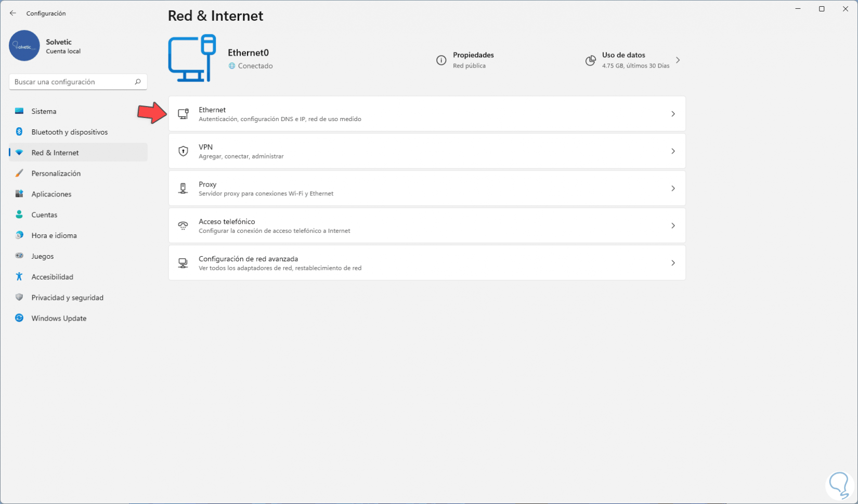Open Configuración de red avanzada chevron
This screenshot has width=858, height=504.
(x=673, y=263)
